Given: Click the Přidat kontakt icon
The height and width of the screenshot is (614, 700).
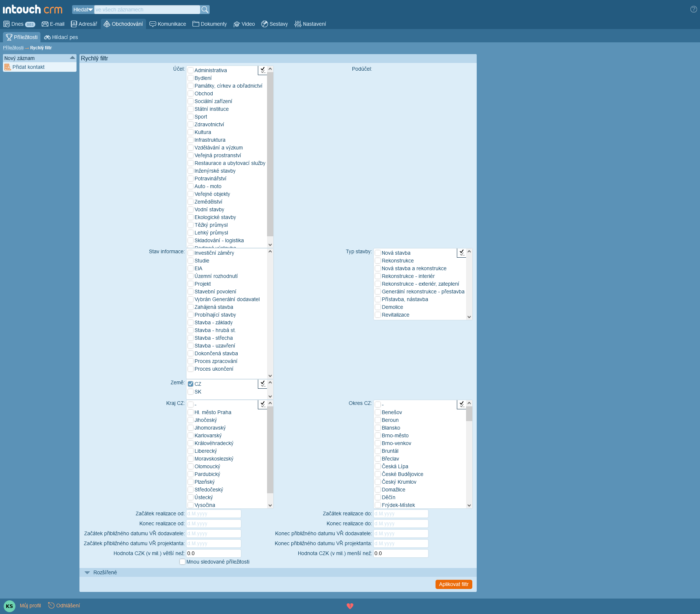Looking at the screenshot, I should (x=7, y=67).
